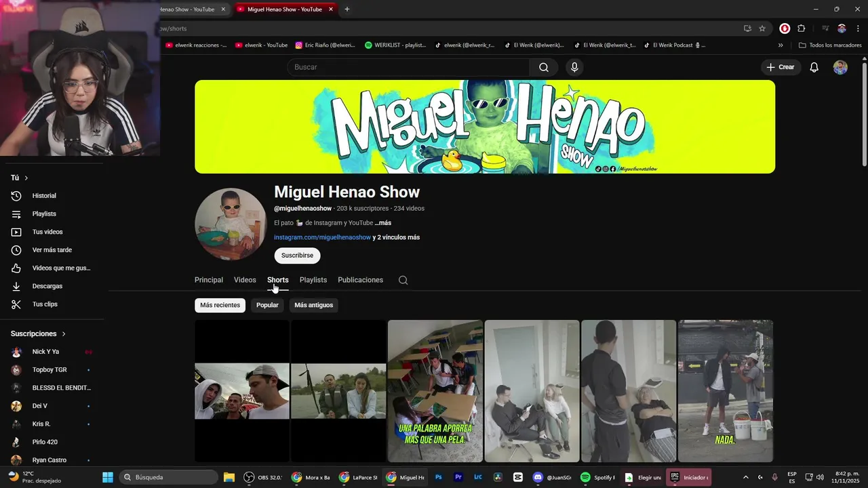Select the Más antiguos filter chip
Screen dimensions: 868x488
coord(314,305)
